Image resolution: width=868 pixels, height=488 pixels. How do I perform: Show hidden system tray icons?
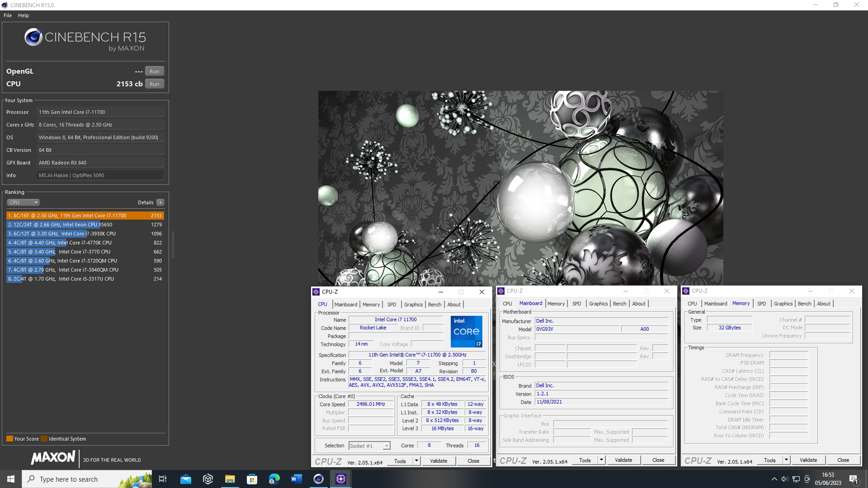774,479
